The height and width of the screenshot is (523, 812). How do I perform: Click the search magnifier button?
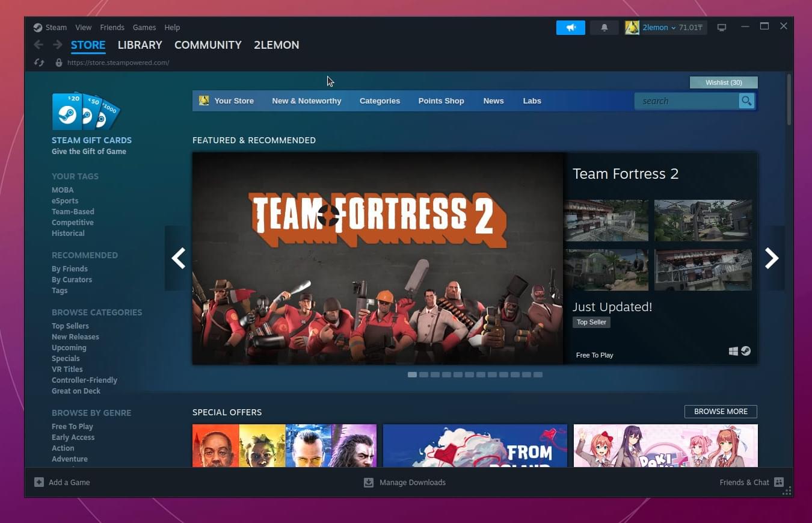(x=746, y=101)
